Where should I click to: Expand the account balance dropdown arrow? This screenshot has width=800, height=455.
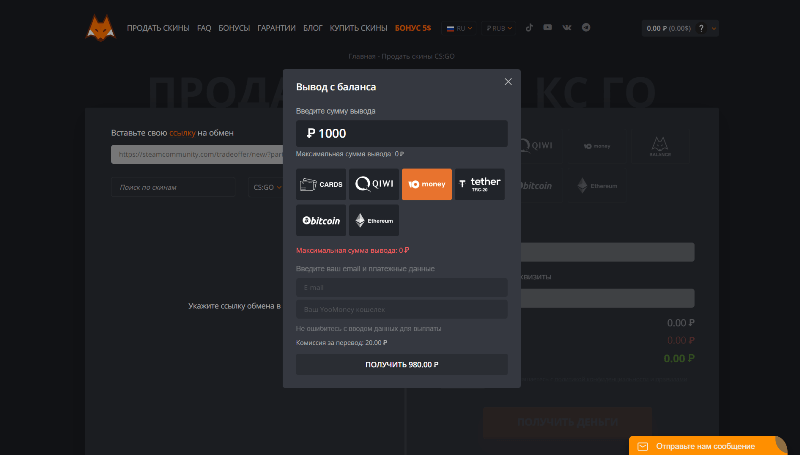coord(714,29)
